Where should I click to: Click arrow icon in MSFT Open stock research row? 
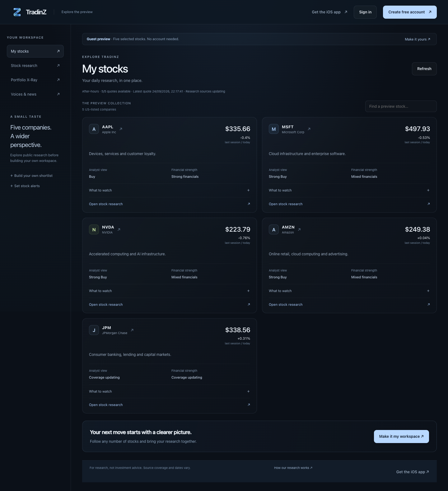[x=428, y=204]
